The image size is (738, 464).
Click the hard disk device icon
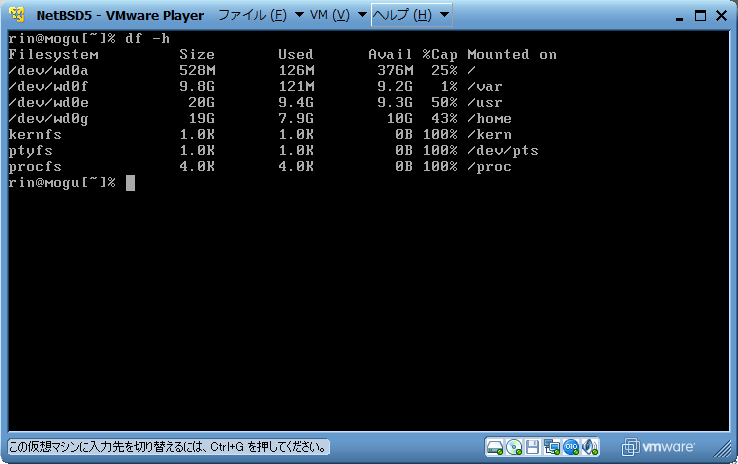pyautogui.click(x=495, y=447)
